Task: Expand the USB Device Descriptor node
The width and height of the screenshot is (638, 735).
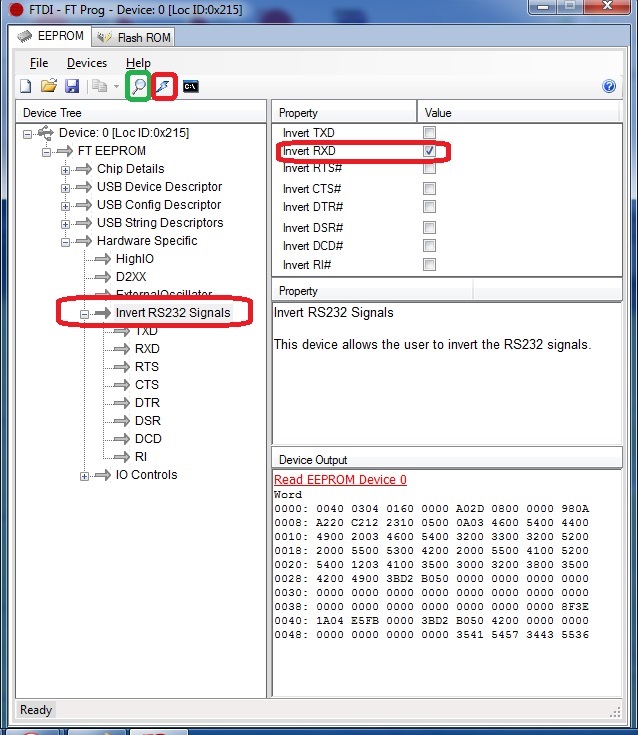Action: click(66, 188)
